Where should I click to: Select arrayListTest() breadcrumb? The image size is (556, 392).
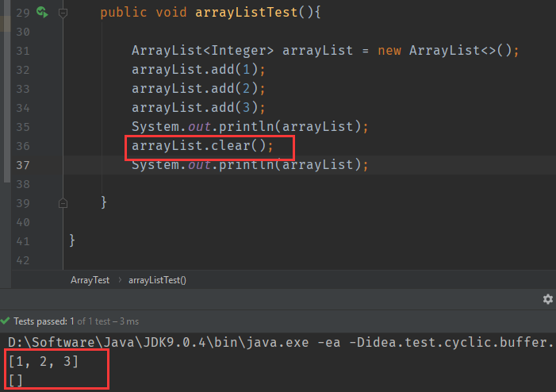(x=157, y=280)
